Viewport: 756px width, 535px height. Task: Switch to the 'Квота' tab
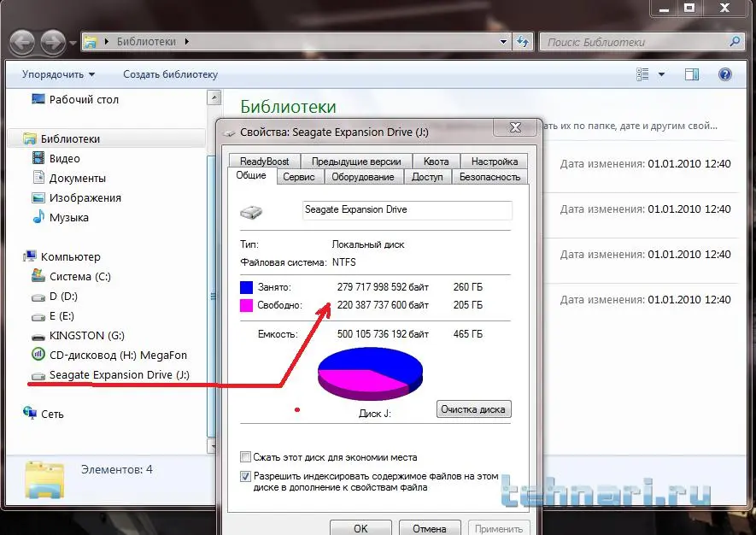point(436,162)
